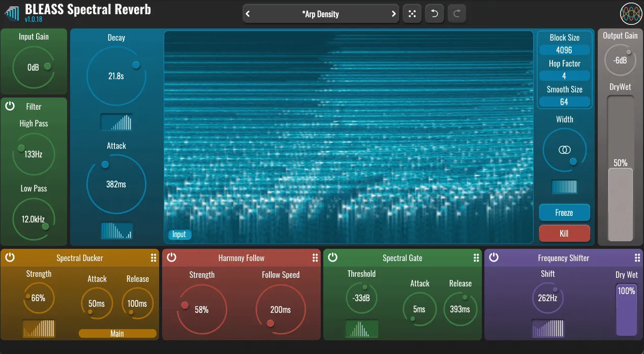Open the Decay spectral curve editor
The height and width of the screenshot is (354, 644).
116,122
